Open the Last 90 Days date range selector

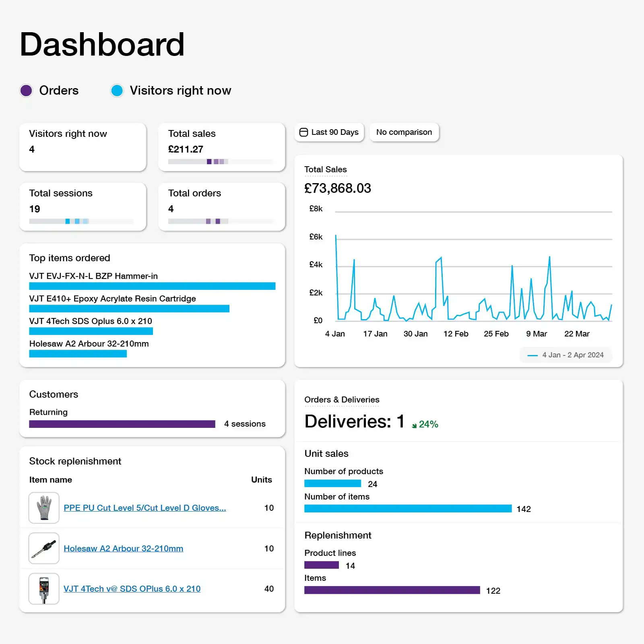[x=329, y=132]
